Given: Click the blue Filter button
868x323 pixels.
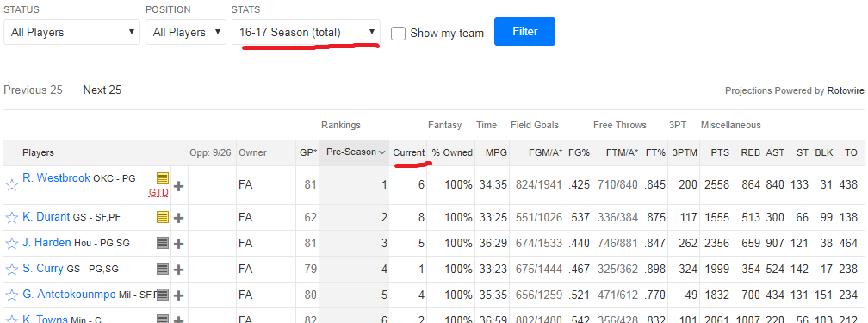Looking at the screenshot, I should point(524,32).
